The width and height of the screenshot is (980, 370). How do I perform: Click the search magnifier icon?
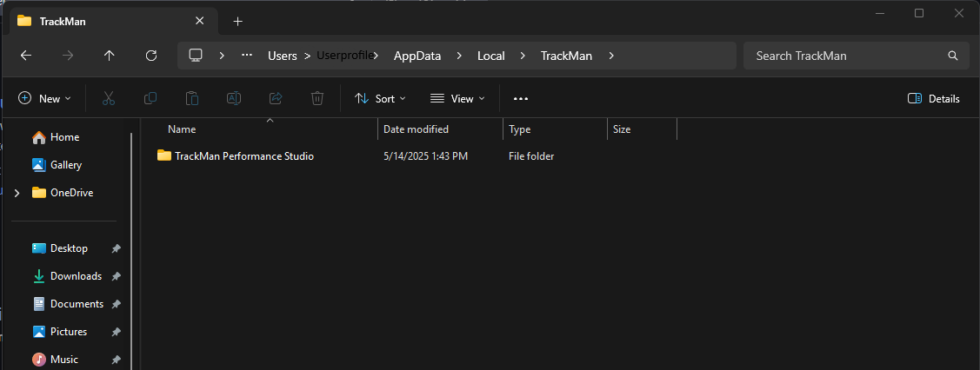pos(953,56)
